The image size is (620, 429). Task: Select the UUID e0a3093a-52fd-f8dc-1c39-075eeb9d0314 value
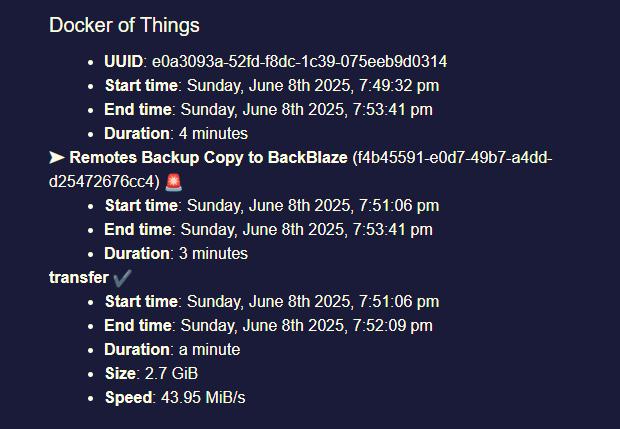coord(299,62)
